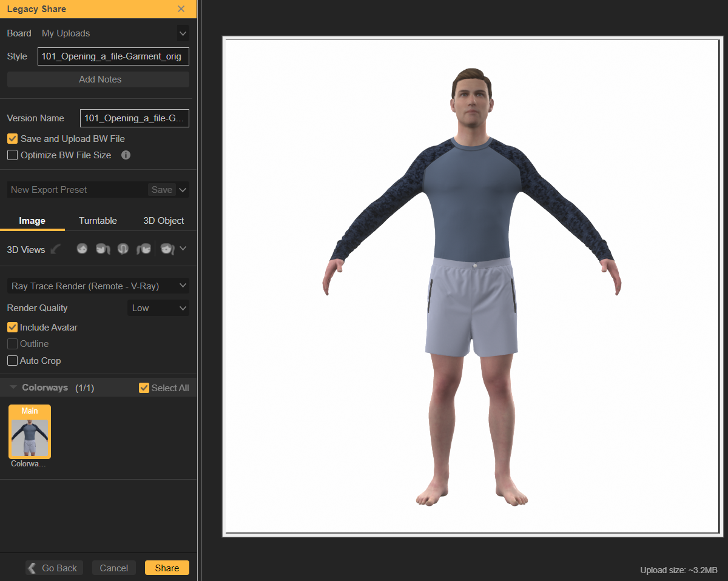Cancel the share dialog
This screenshot has width=728, height=581.
[x=114, y=568]
